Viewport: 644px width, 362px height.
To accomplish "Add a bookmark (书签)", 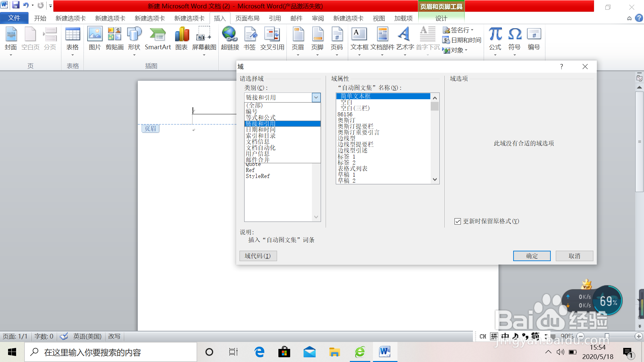I will (x=250, y=39).
